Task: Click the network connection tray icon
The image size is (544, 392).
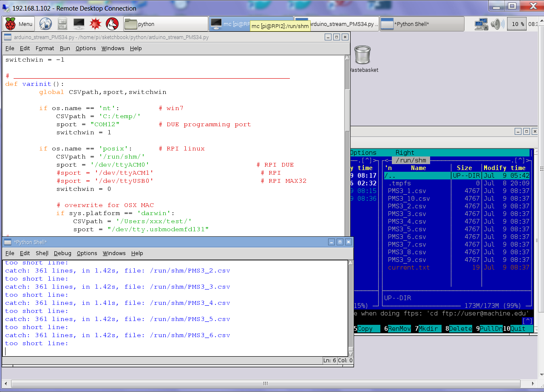Action: tap(481, 24)
